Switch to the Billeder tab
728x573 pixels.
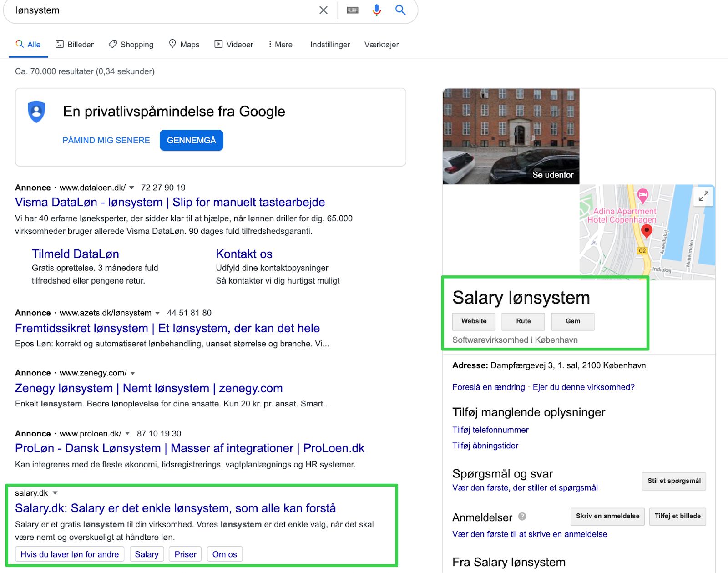coord(75,45)
